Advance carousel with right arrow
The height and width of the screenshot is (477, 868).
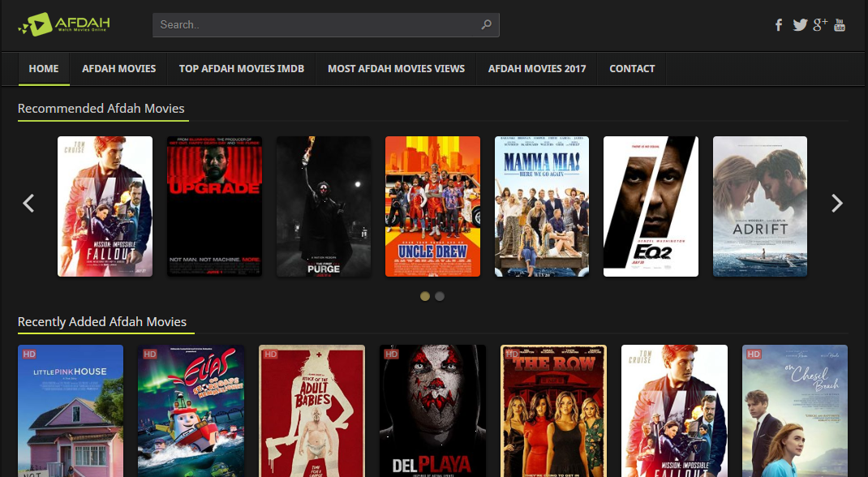[x=837, y=204]
